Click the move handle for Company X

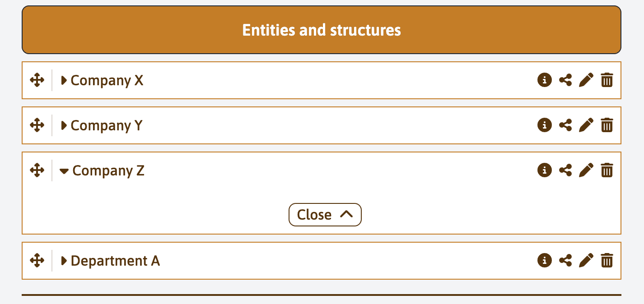tap(37, 80)
